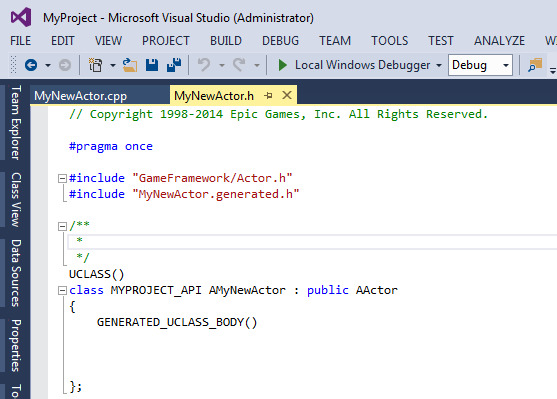Click the Find in Files toolbar icon
Image resolution: width=557 pixels, height=399 pixels.
click(535, 65)
